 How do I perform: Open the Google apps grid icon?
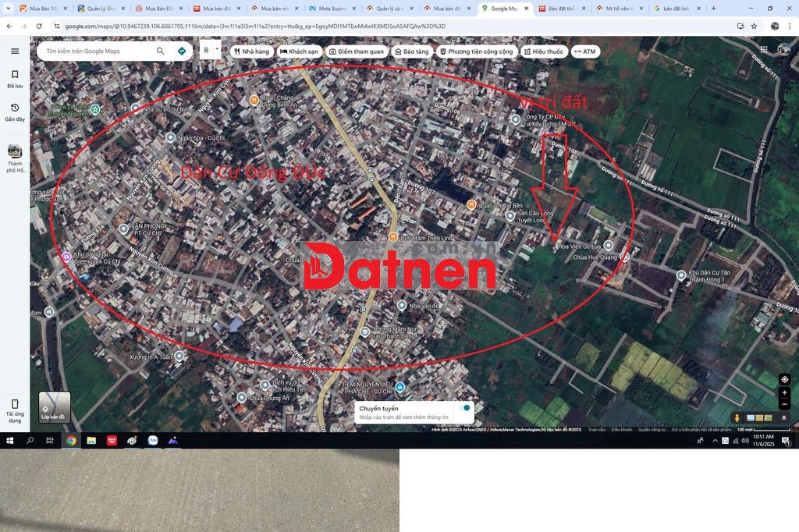click(763, 49)
